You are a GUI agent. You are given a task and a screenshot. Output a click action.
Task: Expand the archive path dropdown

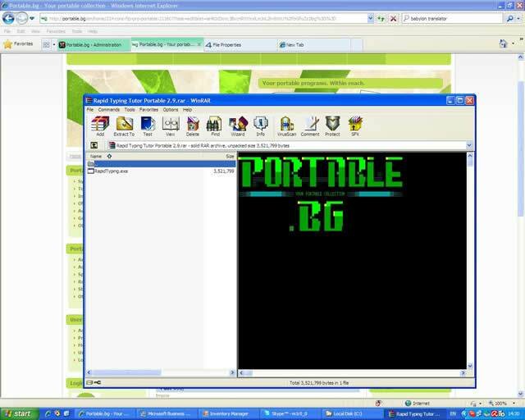pos(469,145)
